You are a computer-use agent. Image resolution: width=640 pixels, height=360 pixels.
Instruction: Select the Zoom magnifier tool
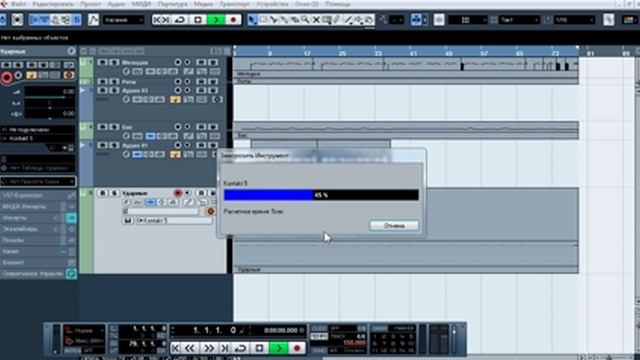click(305, 20)
